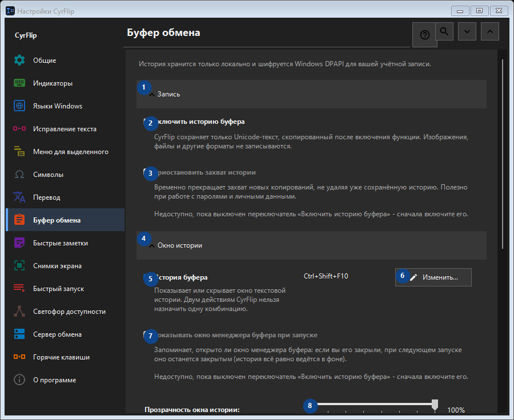Click the Снимки экрана capture icon
This screenshot has width=514, height=420.
click(19, 266)
